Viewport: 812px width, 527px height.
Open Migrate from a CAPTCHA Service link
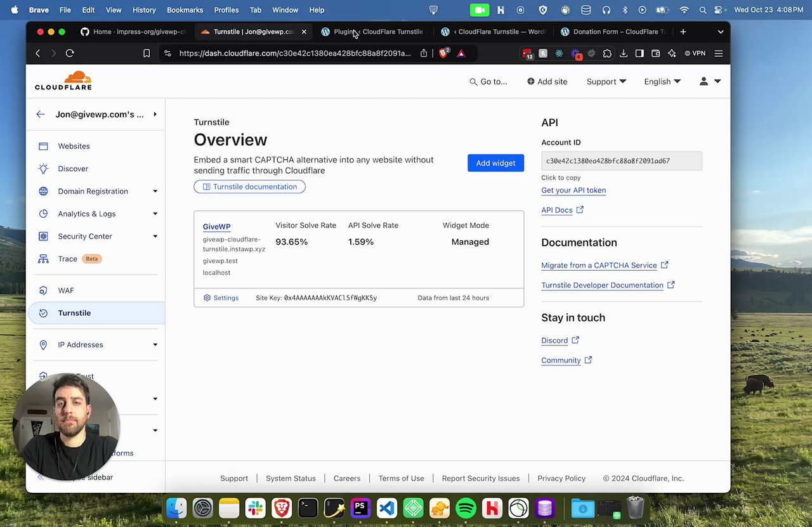coord(605,265)
